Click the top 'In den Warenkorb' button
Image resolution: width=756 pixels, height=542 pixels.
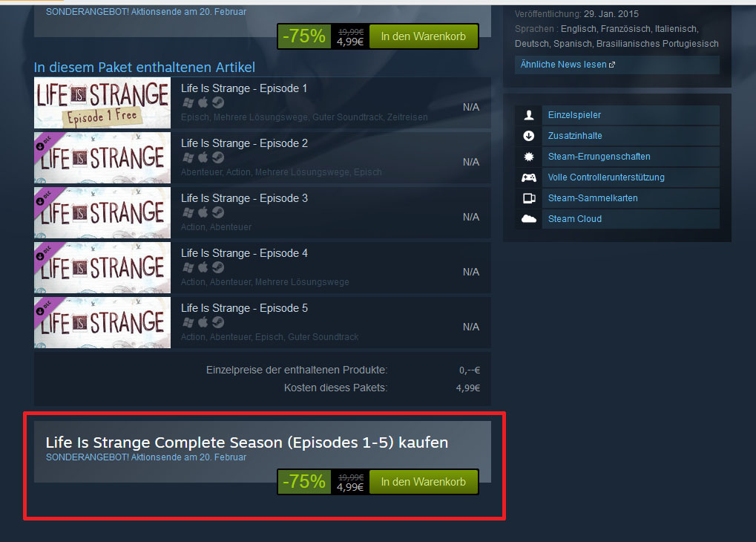point(424,36)
